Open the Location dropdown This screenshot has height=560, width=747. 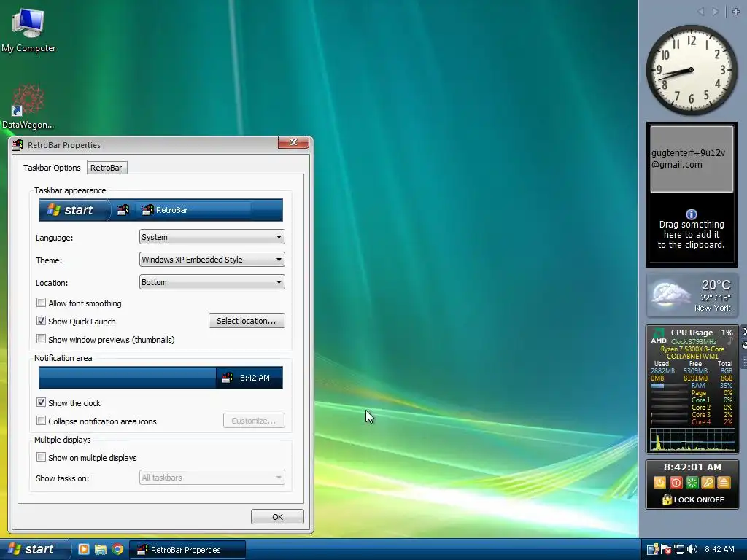pyautogui.click(x=212, y=282)
